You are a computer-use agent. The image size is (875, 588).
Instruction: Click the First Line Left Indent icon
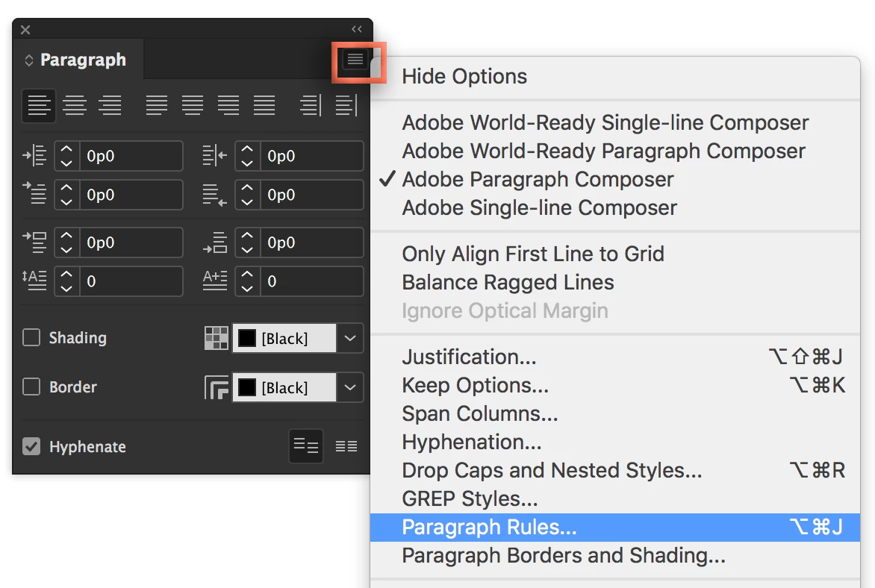pyautogui.click(x=34, y=193)
